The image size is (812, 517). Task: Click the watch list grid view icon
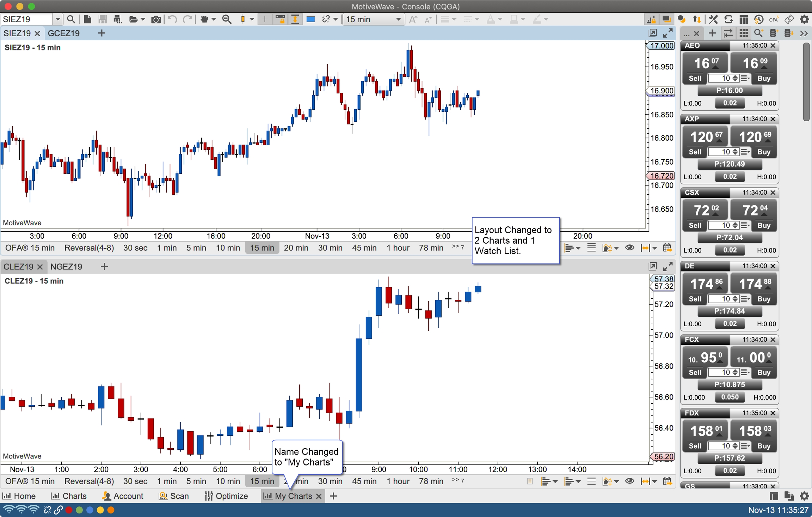pyautogui.click(x=744, y=33)
